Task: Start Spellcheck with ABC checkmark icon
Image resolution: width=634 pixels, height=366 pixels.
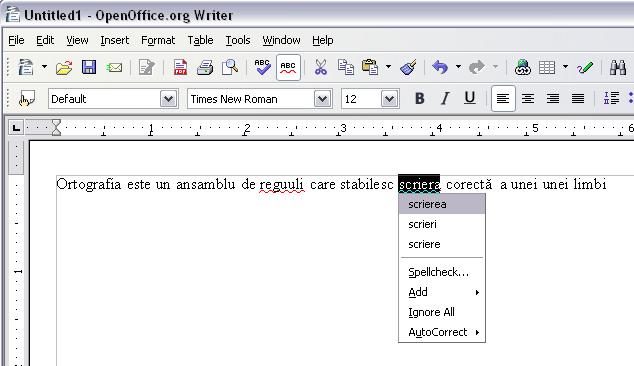Action: (x=262, y=67)
